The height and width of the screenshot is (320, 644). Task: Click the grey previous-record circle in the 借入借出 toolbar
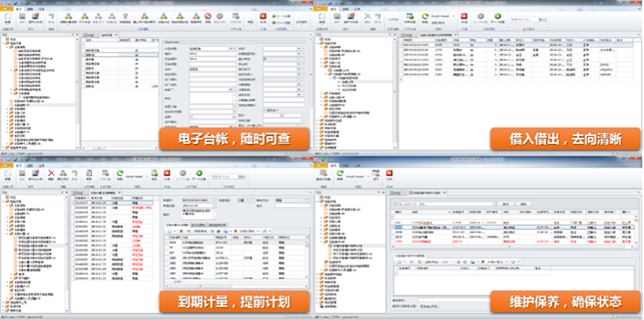coord(482,17)
